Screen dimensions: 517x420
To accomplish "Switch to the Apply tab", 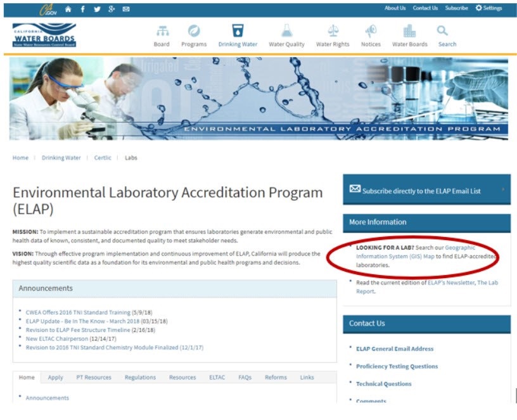I will (x=55, y=377).
